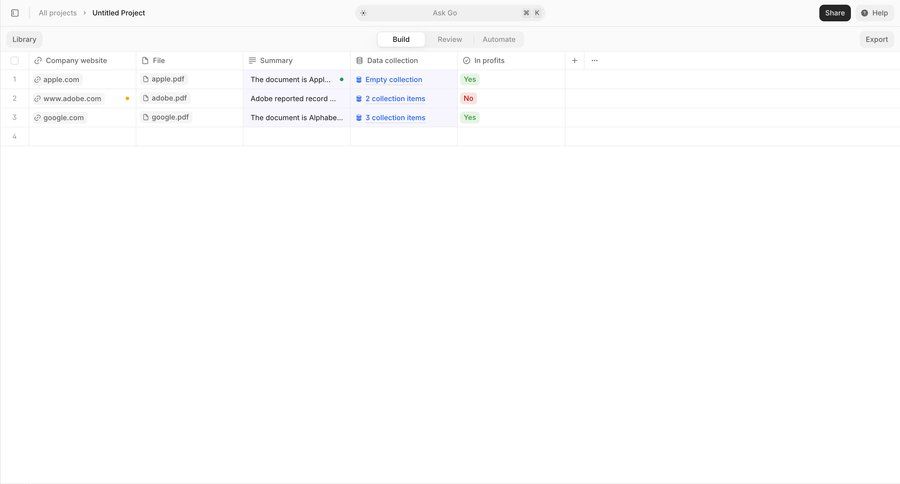Image resolution: width=900 pixels, height=484 pixels.
Task: Click the Share button
Action: click(834, 13)
